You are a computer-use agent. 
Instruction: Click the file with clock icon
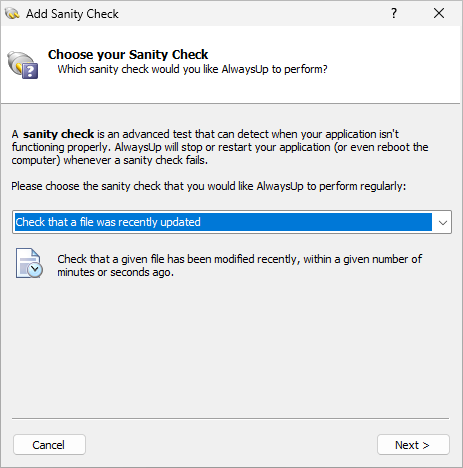click(x=29, y=263)
